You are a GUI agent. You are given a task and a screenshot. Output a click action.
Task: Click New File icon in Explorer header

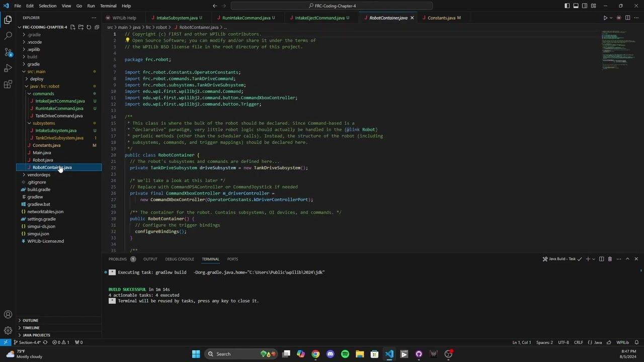tap(72, 27)
